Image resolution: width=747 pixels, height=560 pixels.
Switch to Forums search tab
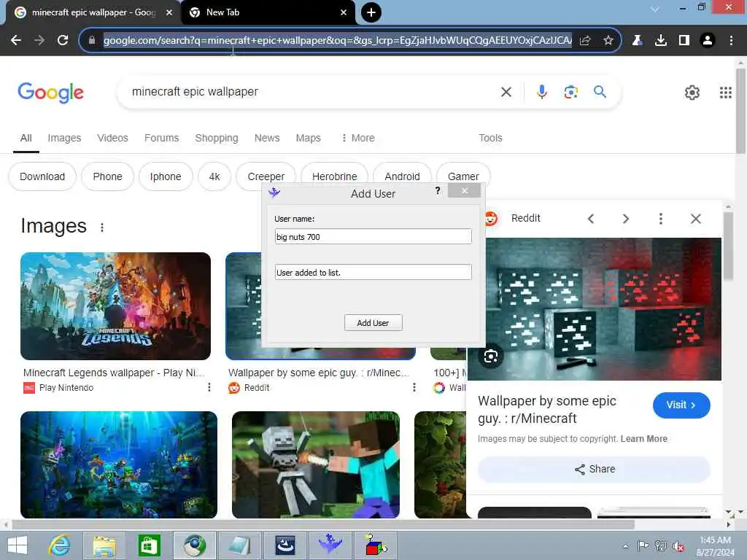click(161, 138)
